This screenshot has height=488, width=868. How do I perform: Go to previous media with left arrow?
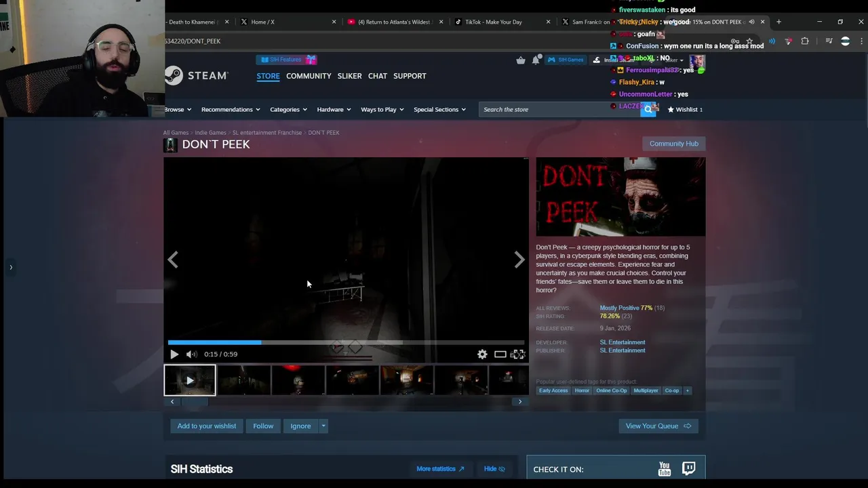click(x=173, y=260)
